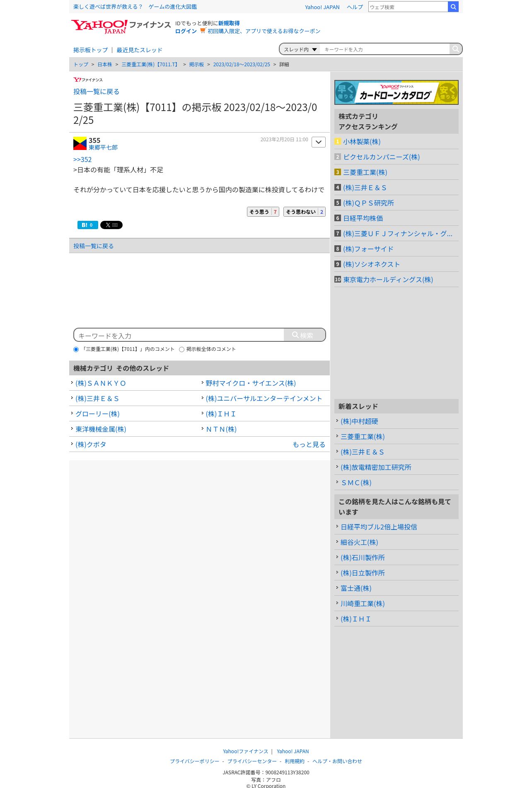Click the thread search magnifier icon
Viewport: 532px width, 788px height.
pyautogui.click(x=455, y=49)
